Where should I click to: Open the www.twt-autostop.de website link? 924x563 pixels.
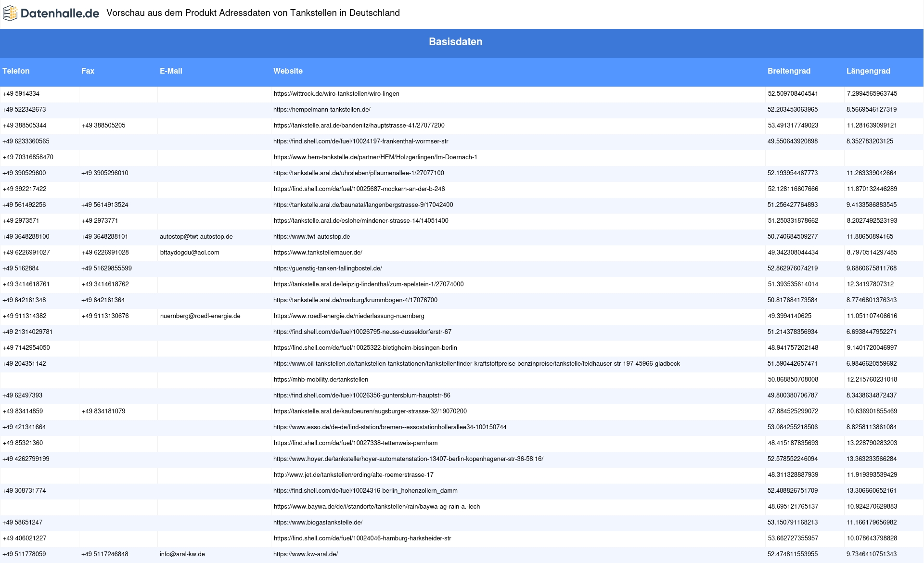[312, 237]
